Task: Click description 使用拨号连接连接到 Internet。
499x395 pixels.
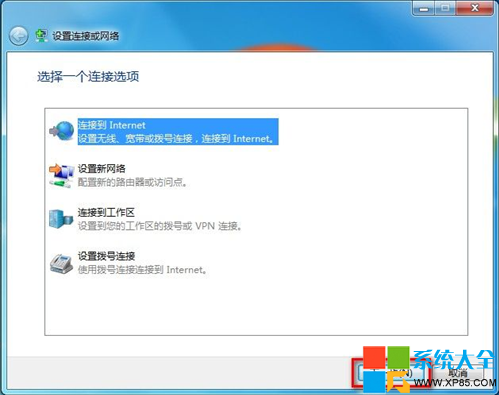Action: click(x=142, y=270)
